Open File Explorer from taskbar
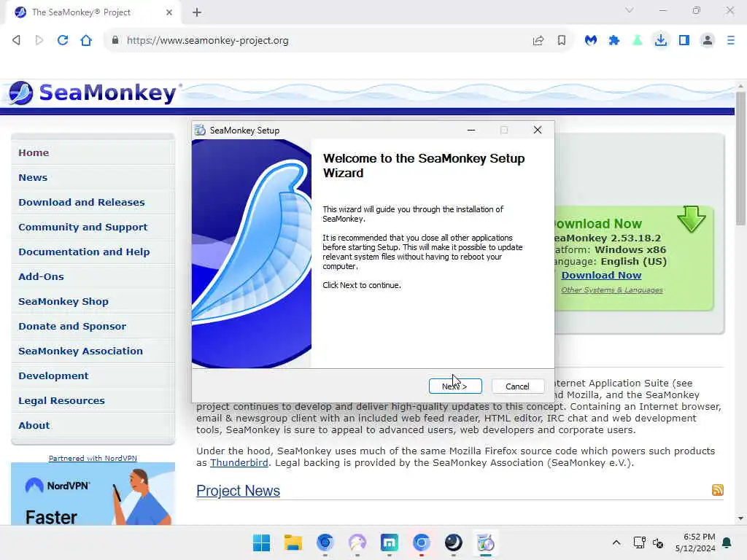 293,542
